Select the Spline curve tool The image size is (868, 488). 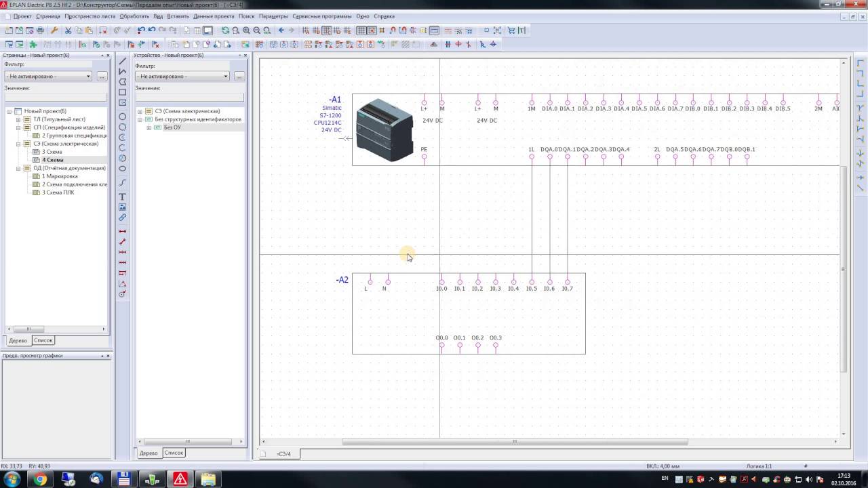pyautogui.click(x=123, y=182)
